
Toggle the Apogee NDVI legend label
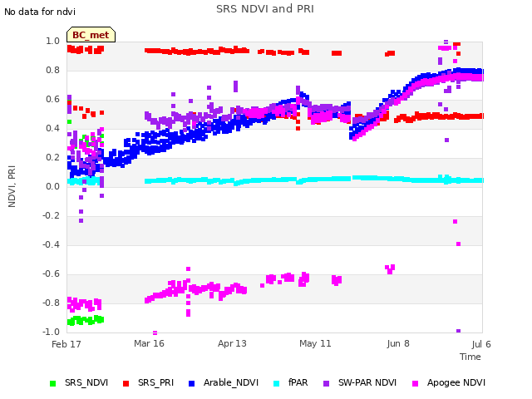click(456, 382)
